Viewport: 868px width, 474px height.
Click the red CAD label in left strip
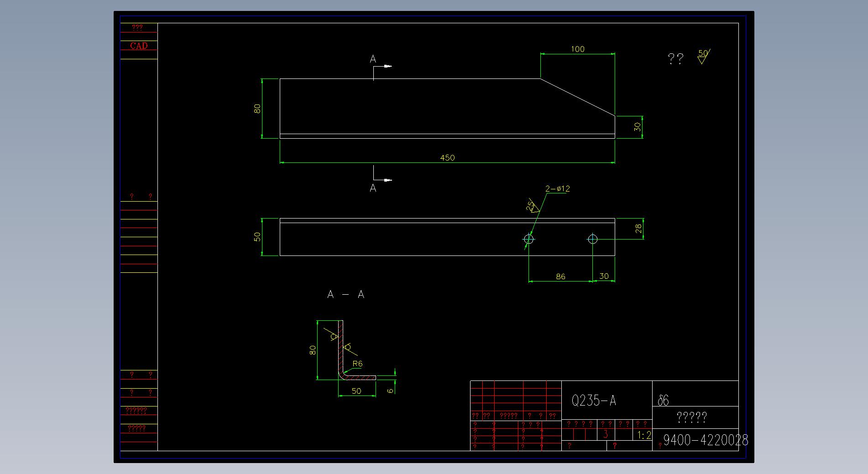coord(139,46)
